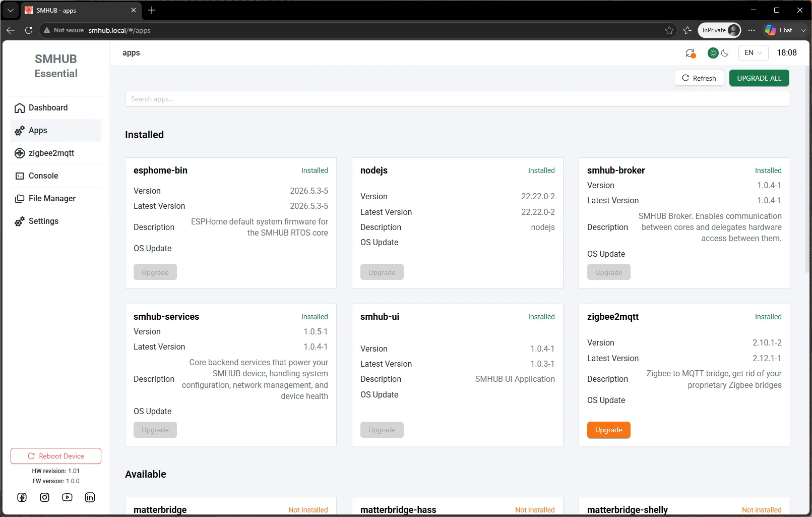The image size is (812, 517).
Task: Open the LinkedIn social link icon
Action: pos(90,497)
